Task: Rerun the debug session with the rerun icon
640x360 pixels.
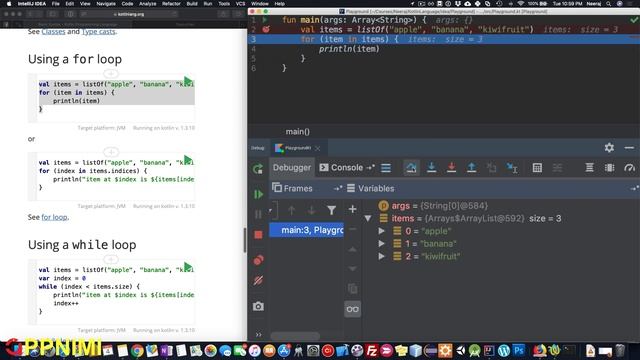Action: point(258,169)
